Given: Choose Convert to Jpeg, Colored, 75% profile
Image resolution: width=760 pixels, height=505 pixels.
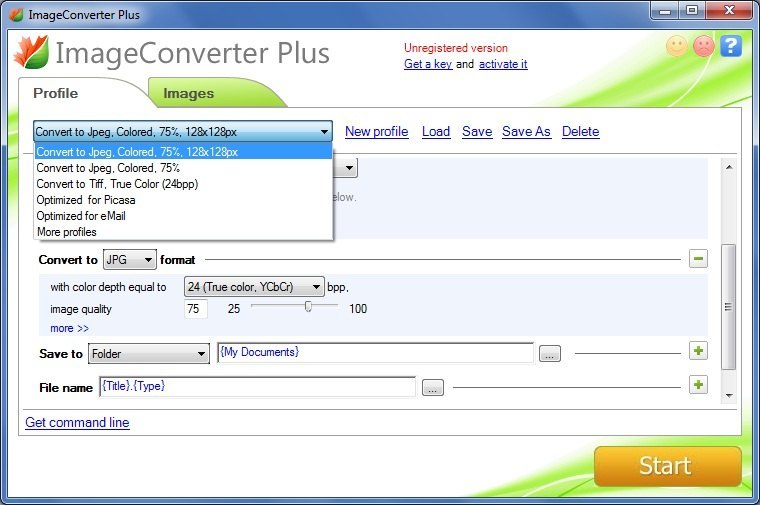Looking at the screenshot, I should pos(183,168).
